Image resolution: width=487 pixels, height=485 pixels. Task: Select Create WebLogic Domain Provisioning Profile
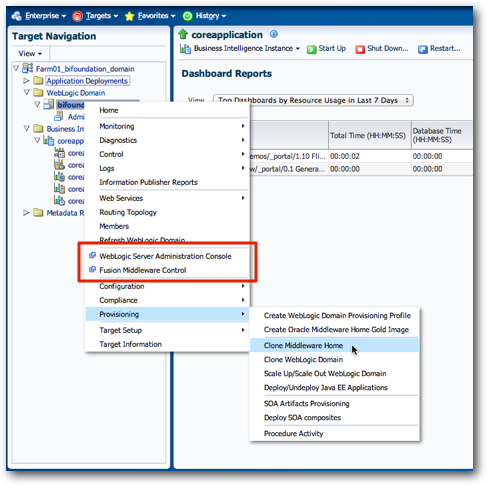(x=334, y=315)
